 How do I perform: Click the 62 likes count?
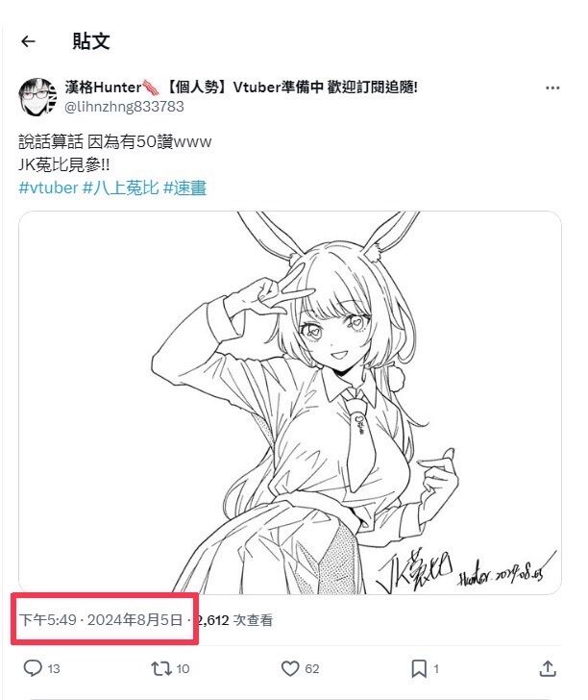(x=312, y=669)
